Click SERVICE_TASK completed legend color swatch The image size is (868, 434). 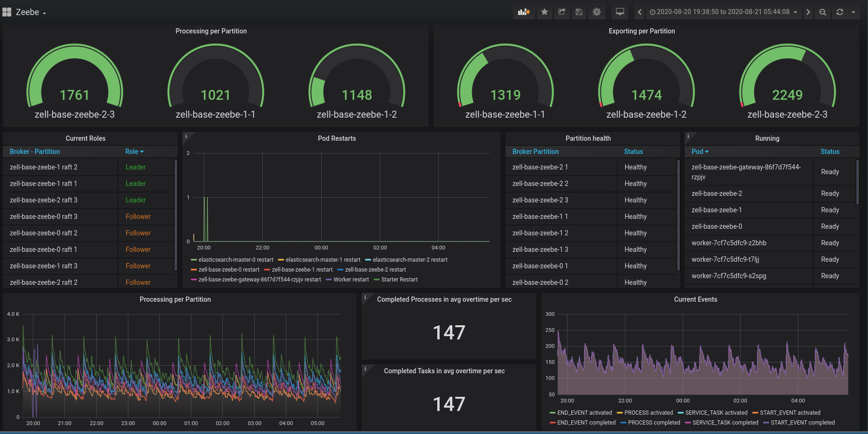click(688, 423)
